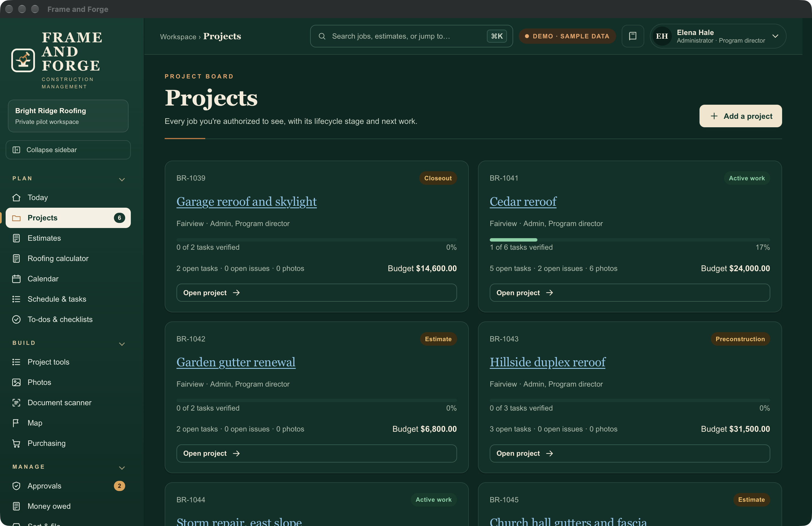
Task: Go to Purchasing in the sidebar
Action: [68, 443]
